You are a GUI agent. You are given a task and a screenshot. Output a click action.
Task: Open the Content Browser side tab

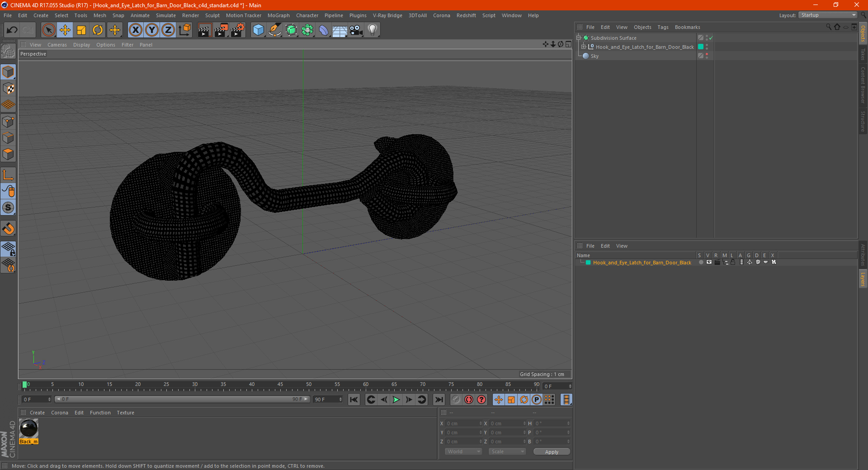click(x=863, y=85)
